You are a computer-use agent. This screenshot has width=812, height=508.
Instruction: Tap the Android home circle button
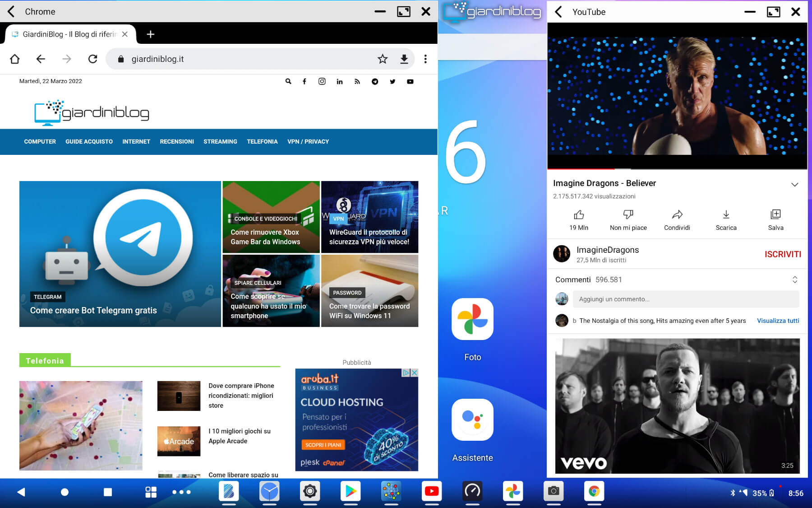[65, 492]
